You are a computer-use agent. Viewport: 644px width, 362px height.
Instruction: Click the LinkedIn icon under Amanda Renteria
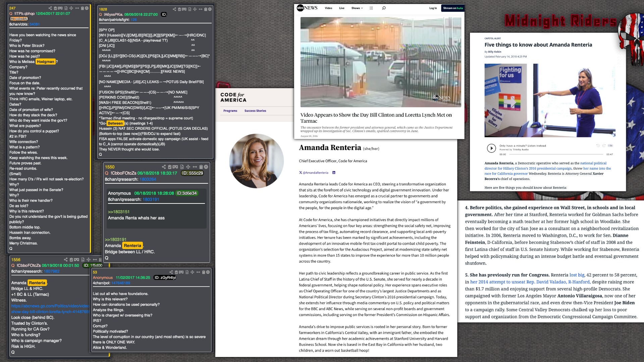pyautogui.click(x=334, y=173)
